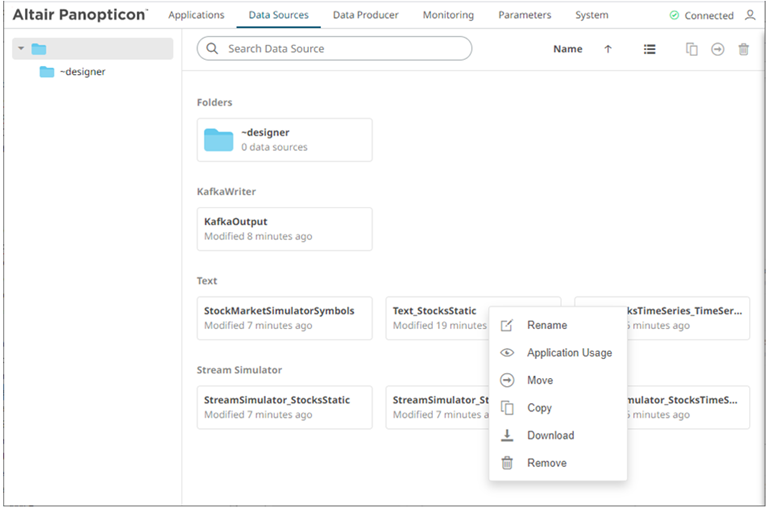Collapse the root folder tree arrow

click(22, 49)
